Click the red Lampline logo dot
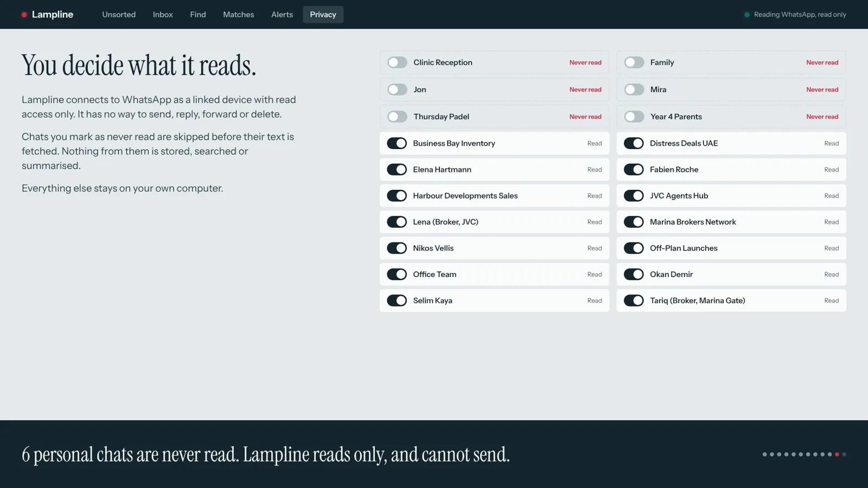 tap(24, 15)
